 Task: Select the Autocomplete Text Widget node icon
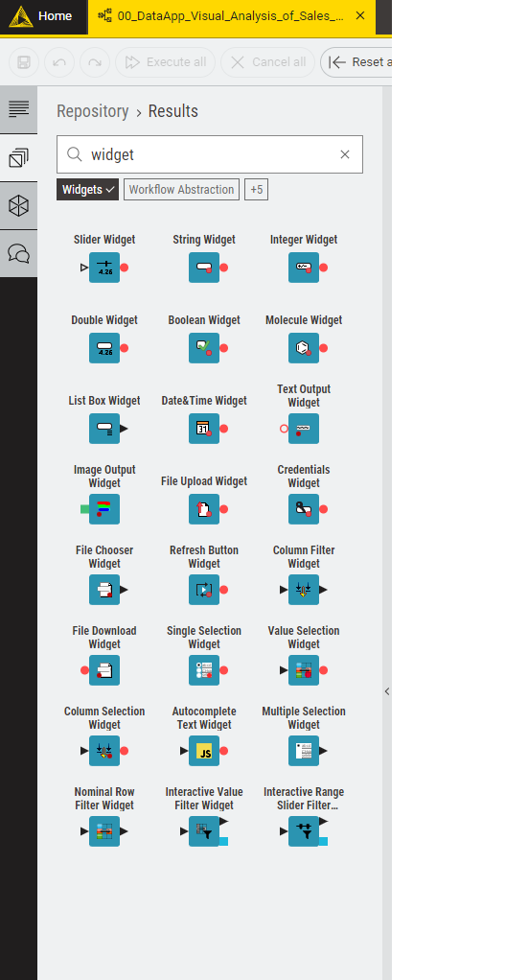204,751
